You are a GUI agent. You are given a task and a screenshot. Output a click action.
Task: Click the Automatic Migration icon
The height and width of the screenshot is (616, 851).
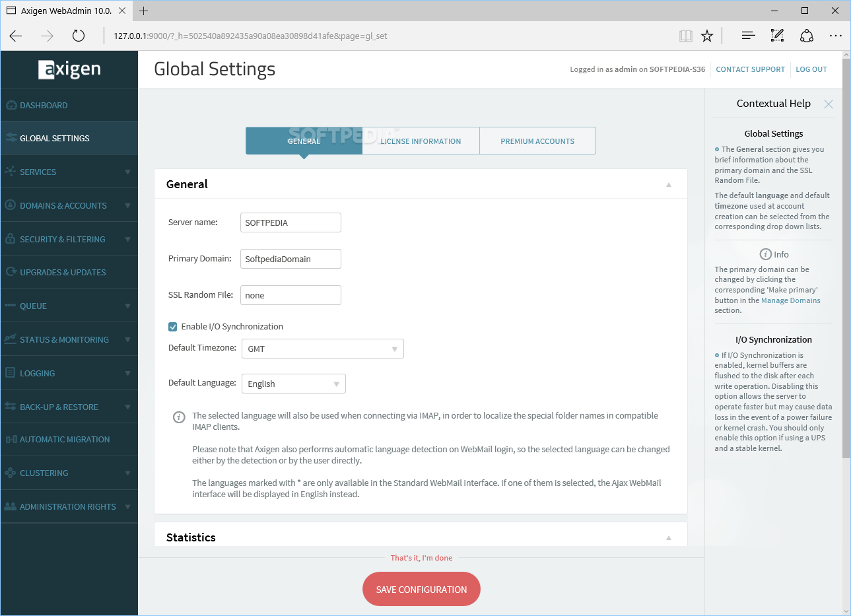point(11,439)
